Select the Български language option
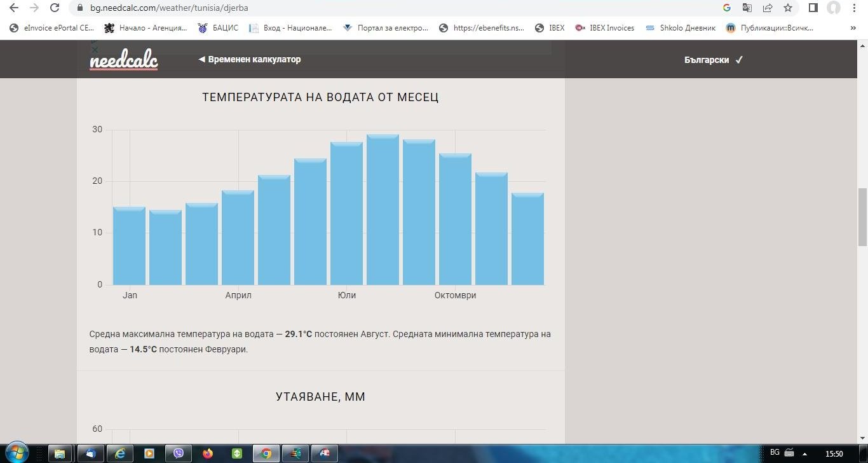This screenshot has width=868, height=463. click(713, 60)
